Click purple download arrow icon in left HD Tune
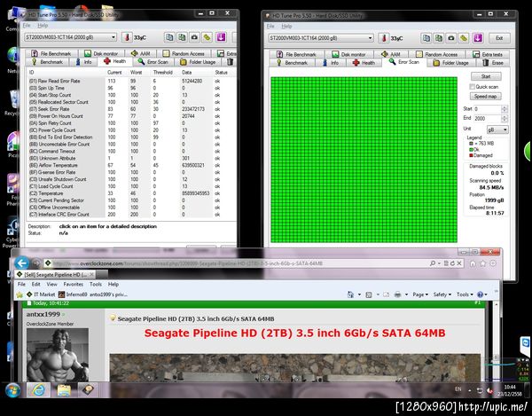The height and width of the screenshot is (416, 532). pyautogui.click(x=221, y=37)
